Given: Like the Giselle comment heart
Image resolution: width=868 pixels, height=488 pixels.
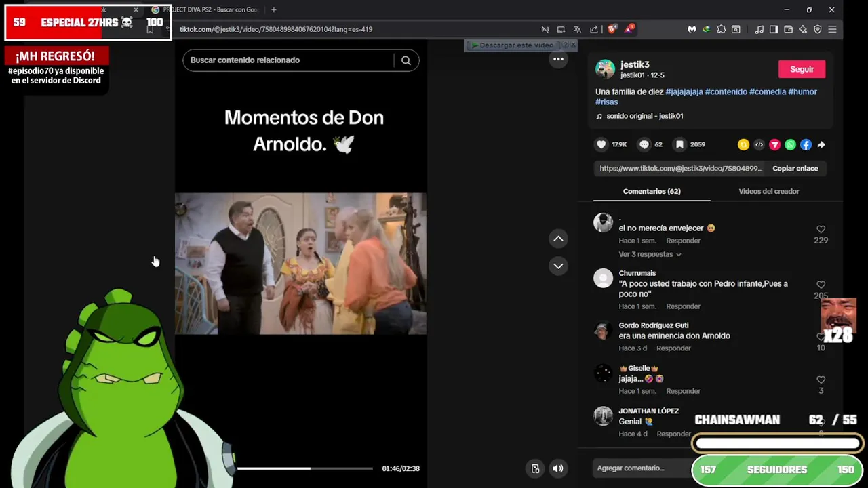Looking at the screenshot, I should click(x=821, y=380).
